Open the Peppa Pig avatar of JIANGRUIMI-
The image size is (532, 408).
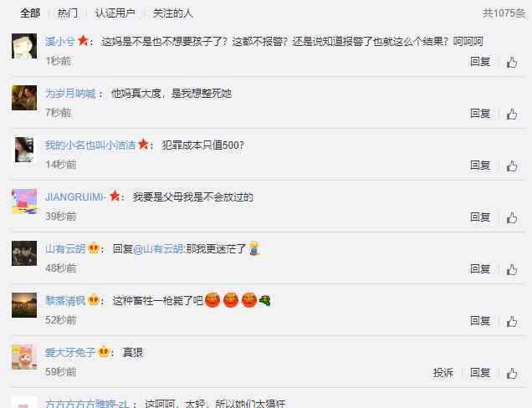click(x=24, y=201)
